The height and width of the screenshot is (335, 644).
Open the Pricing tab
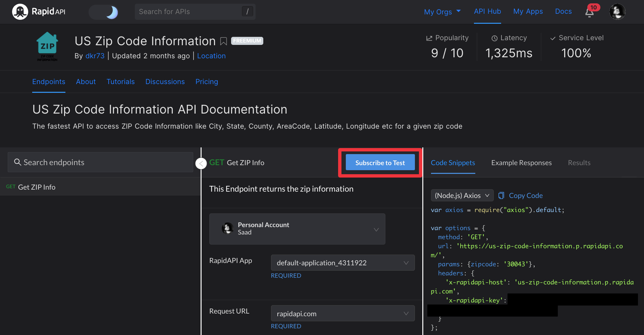coord(207,82)
